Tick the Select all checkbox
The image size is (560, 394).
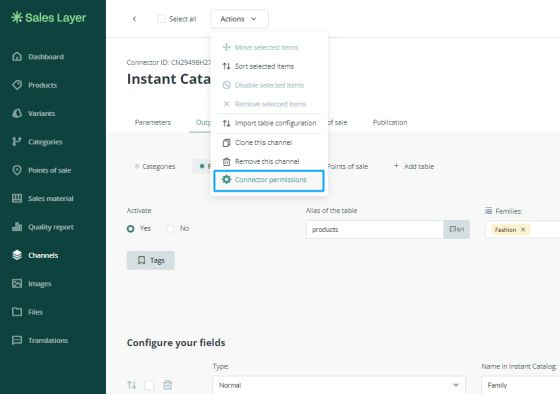tap(161, 19)
